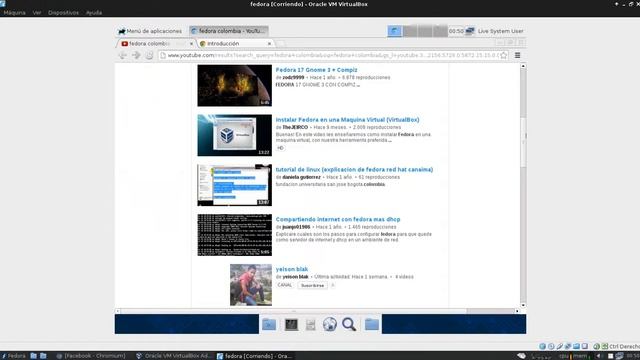Open 'tutorial de linux' video link

point(354,169)
